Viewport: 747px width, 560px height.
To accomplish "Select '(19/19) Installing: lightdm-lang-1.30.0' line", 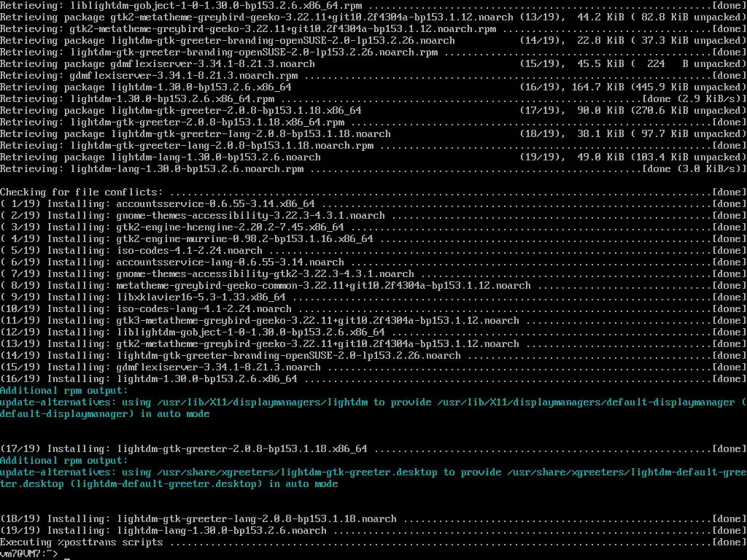I will point(373,531).
